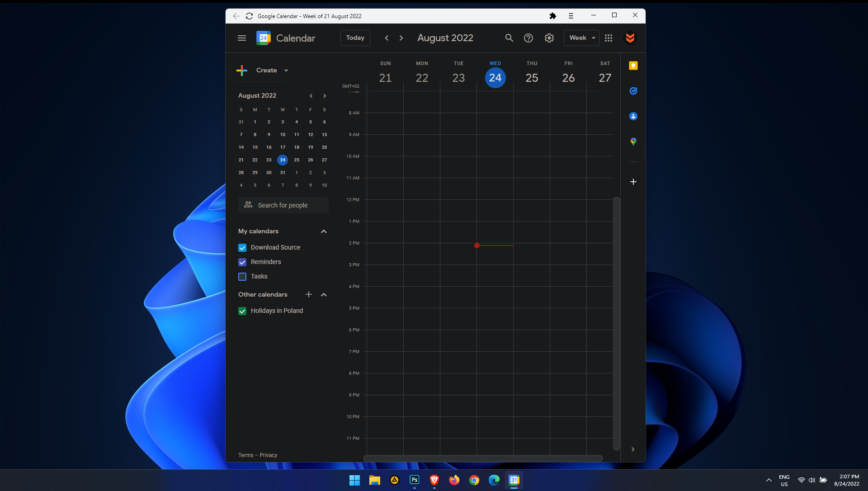Screen dimensions: 868x491
Task: Open the extensions puzzle icon
Action: [x=552, y=16]
